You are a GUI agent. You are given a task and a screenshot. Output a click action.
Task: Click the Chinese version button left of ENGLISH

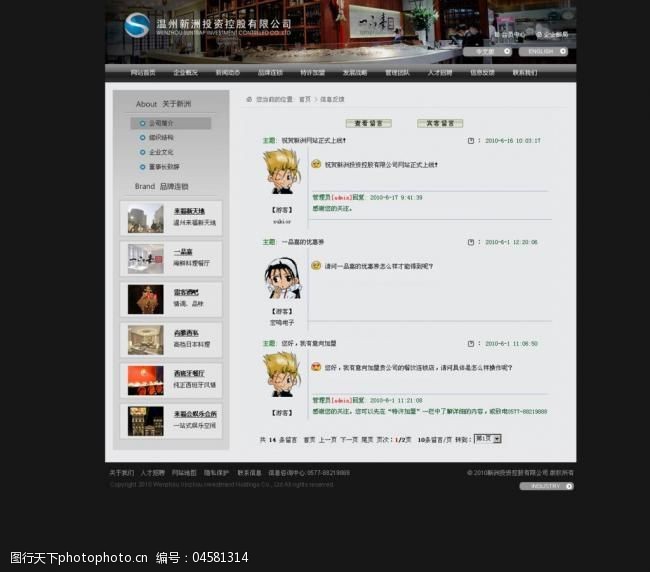(488, 51)
